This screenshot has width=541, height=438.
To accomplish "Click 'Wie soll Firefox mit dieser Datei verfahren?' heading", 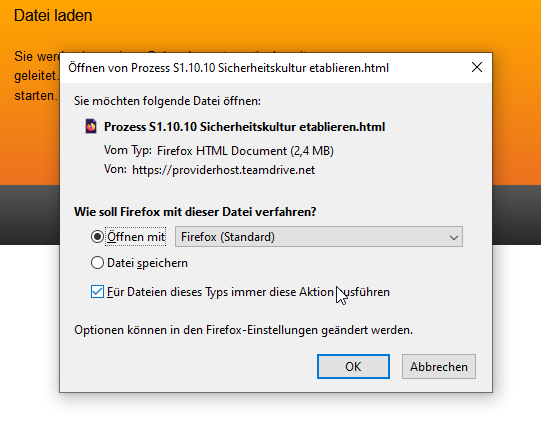I will pos(195,212).
